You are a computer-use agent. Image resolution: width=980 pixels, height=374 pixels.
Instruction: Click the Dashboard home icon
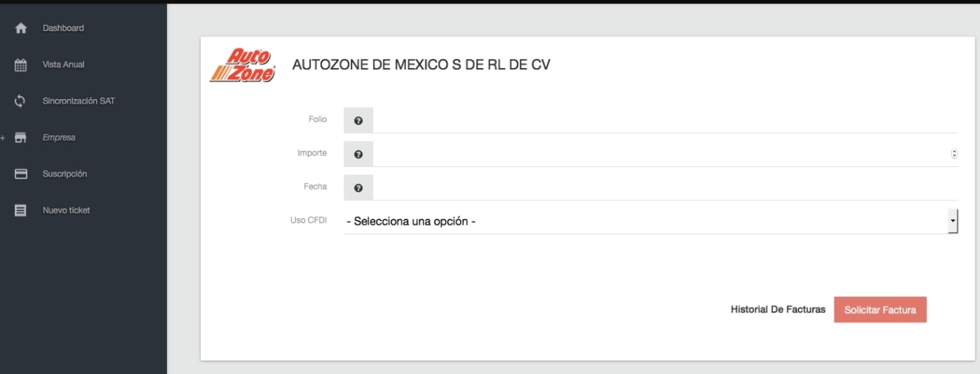point(21,28)
